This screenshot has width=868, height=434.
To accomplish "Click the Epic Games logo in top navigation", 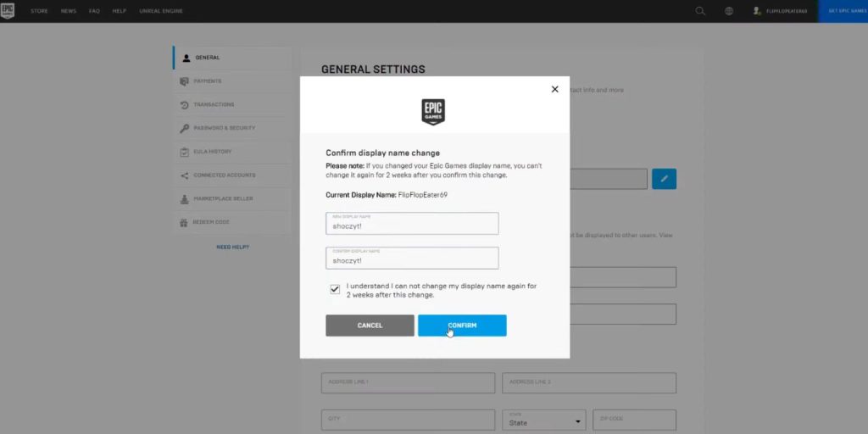I will click(x=8, y=11).
